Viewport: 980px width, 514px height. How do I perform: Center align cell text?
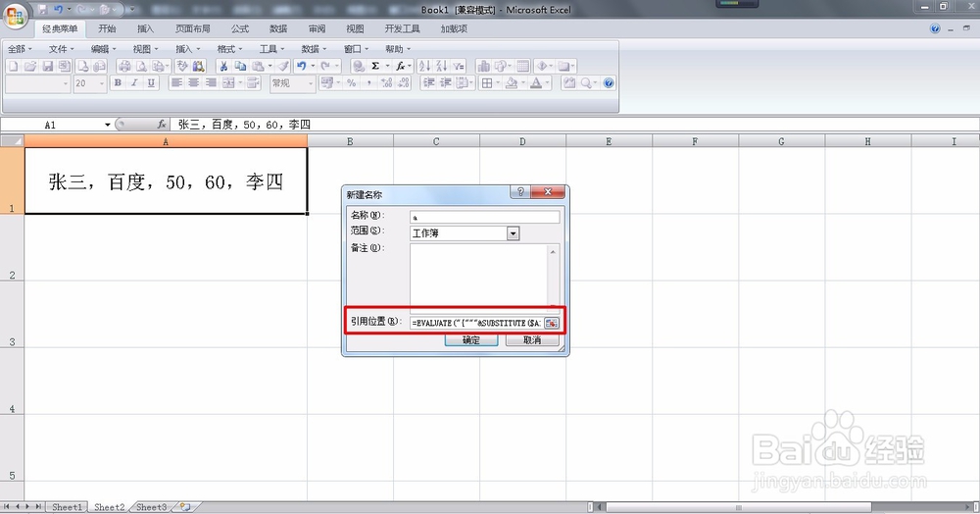click(194, 83)
